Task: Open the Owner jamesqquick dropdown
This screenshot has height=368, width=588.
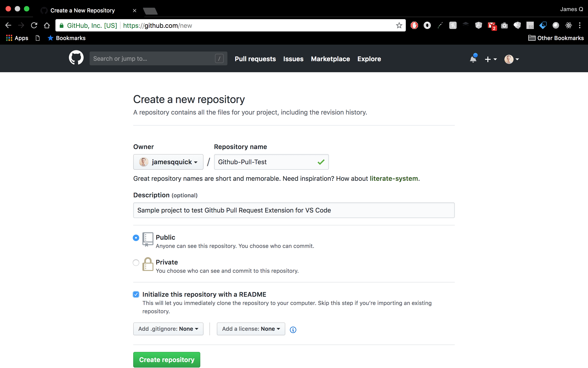Action: (168, 162)
